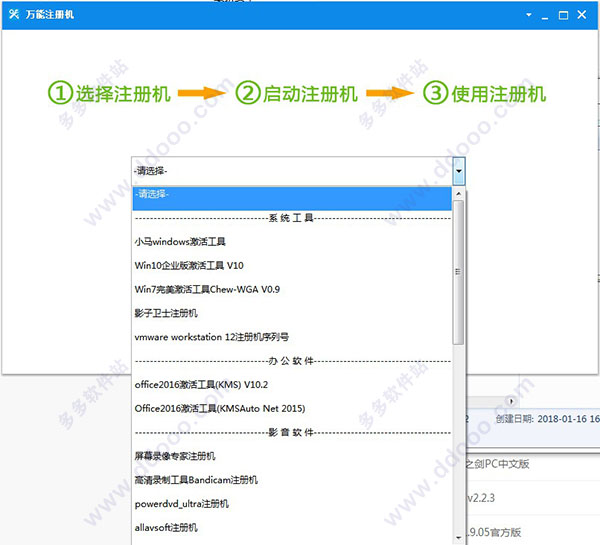
Task: Collapse the combo box dropdown arrow
Action: click(x=458, y=171)
